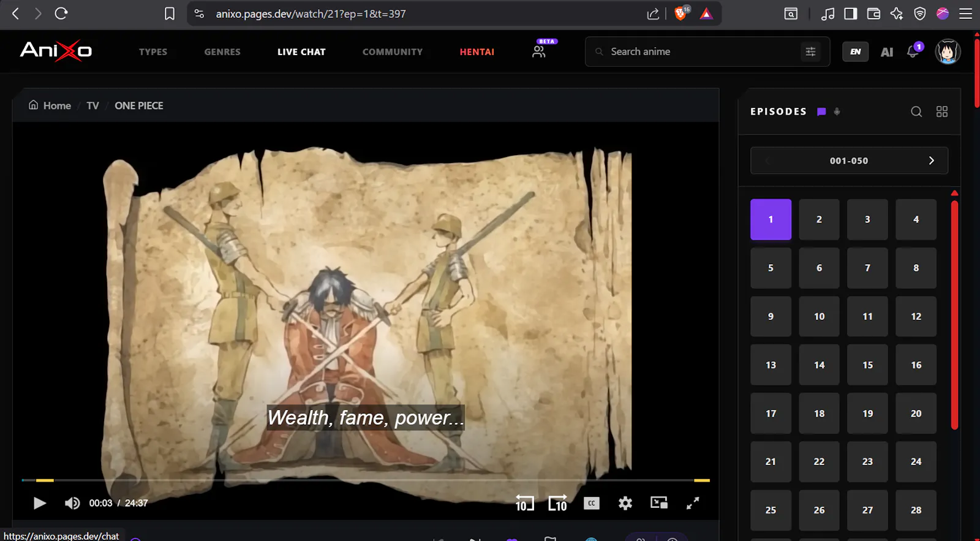Open the page-search icon in browser toolbar

[791, 13]
